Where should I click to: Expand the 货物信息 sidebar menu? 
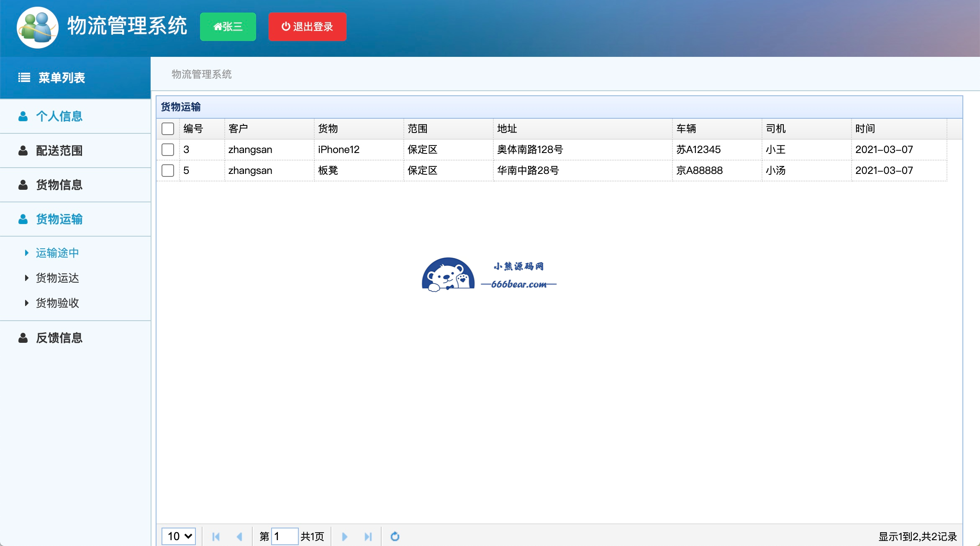tap(59, 185)
